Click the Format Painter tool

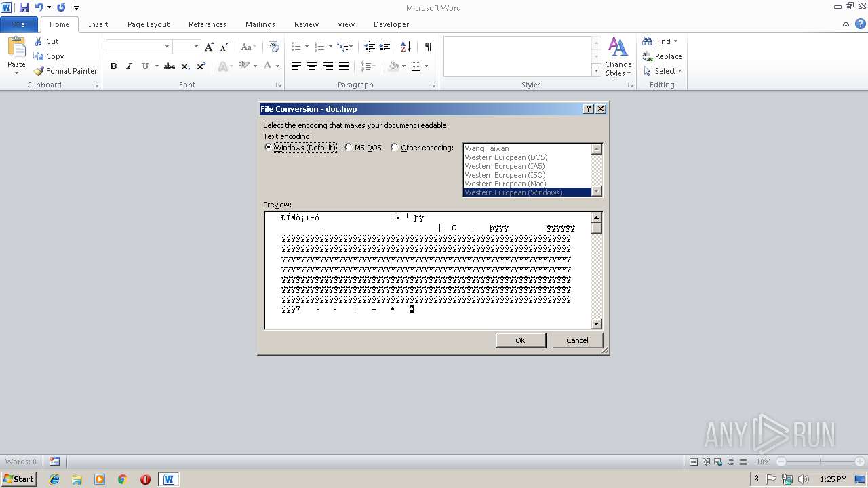(x=66, y=71)
